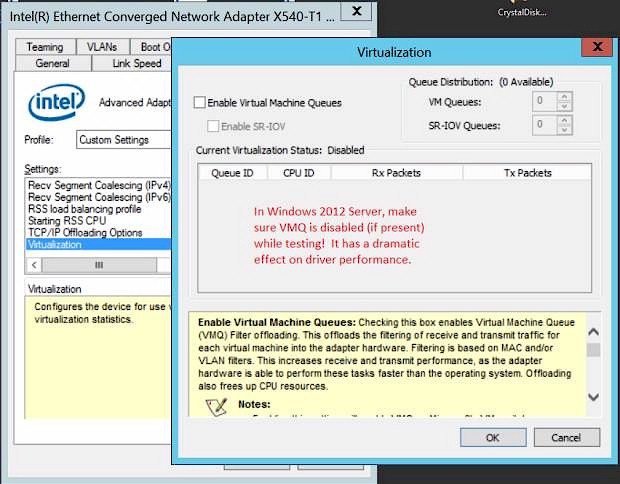The image size is (620, 484).
Task: Close the Virtualization dialog with red X
Action: coord(597,47)
